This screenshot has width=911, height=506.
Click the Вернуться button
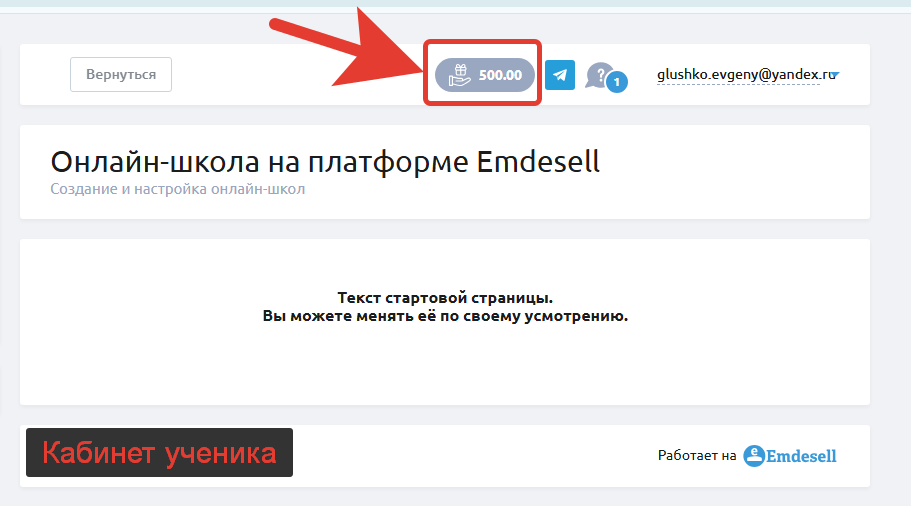click(121, 74)
